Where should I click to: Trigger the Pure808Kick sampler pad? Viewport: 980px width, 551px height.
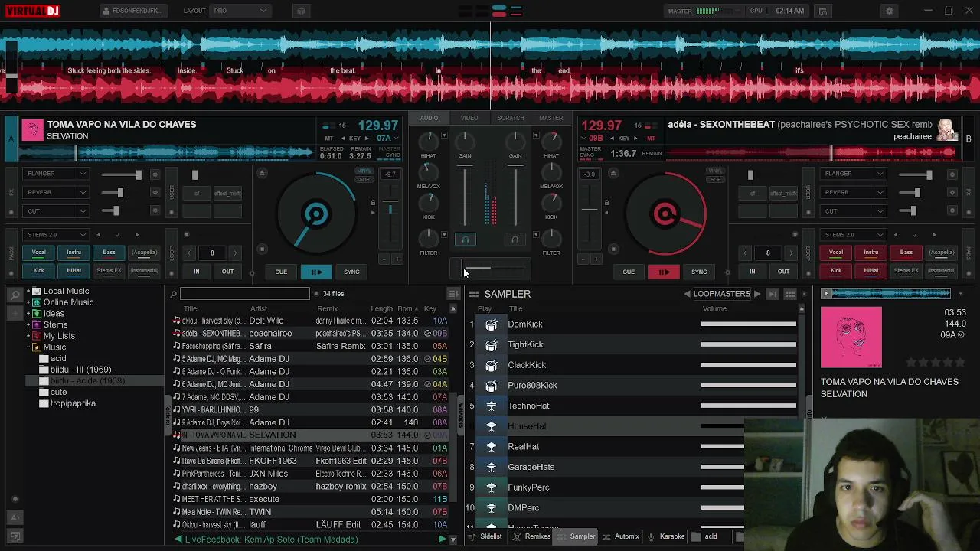[x=492, y=386]
